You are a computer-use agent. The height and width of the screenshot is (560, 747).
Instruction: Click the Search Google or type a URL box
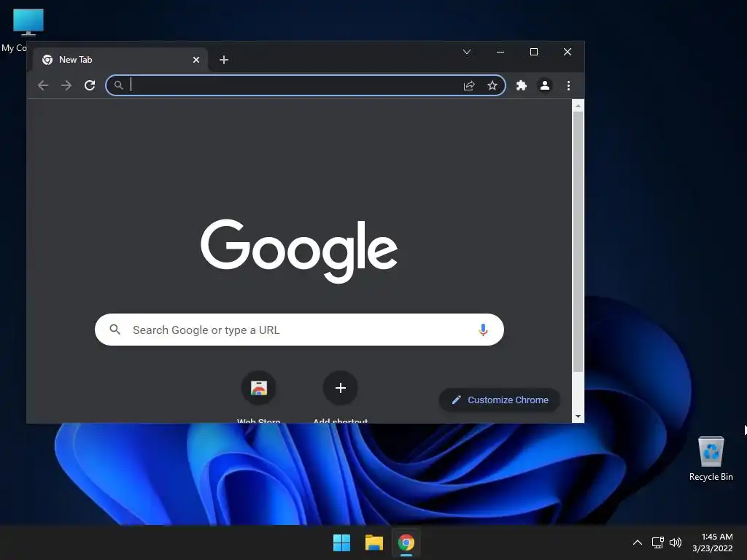[x=299, y=330]
